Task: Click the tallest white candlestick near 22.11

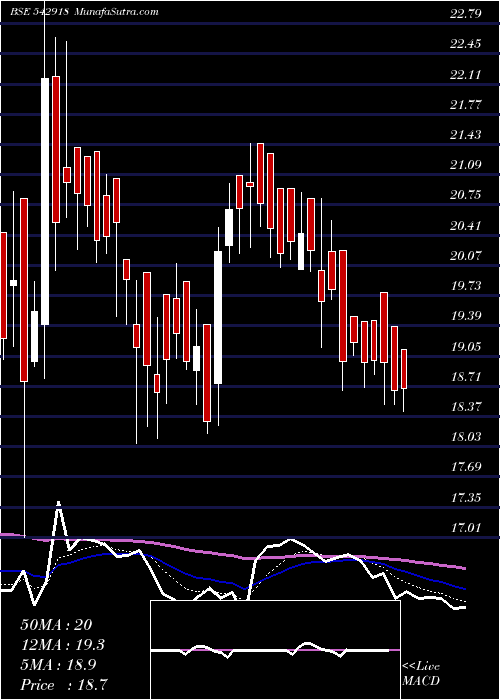Action: (45, 201)
